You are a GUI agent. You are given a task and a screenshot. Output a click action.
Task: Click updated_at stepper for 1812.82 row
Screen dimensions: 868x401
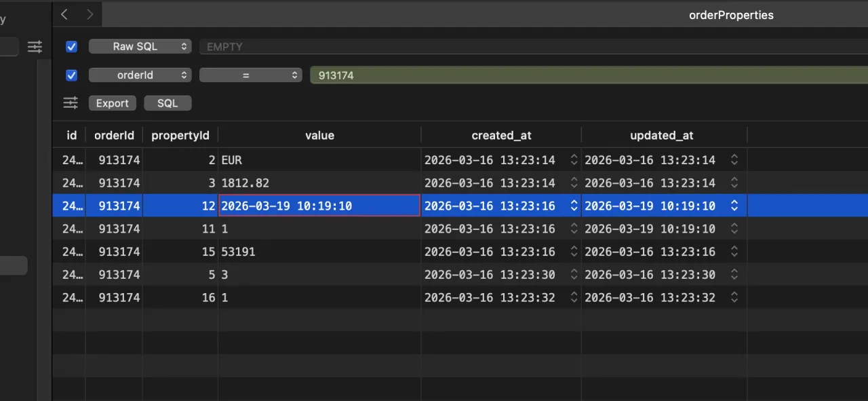coord(734,183)
